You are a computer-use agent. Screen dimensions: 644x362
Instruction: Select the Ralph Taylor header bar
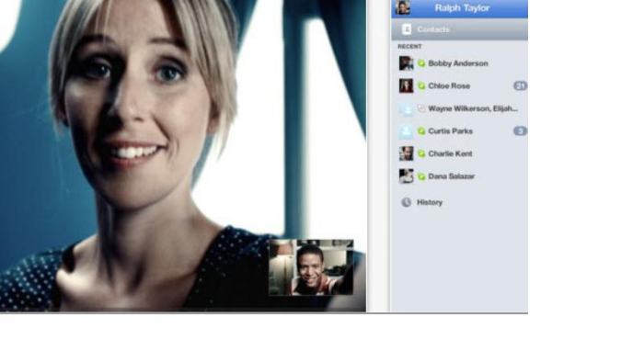(460, 8)
